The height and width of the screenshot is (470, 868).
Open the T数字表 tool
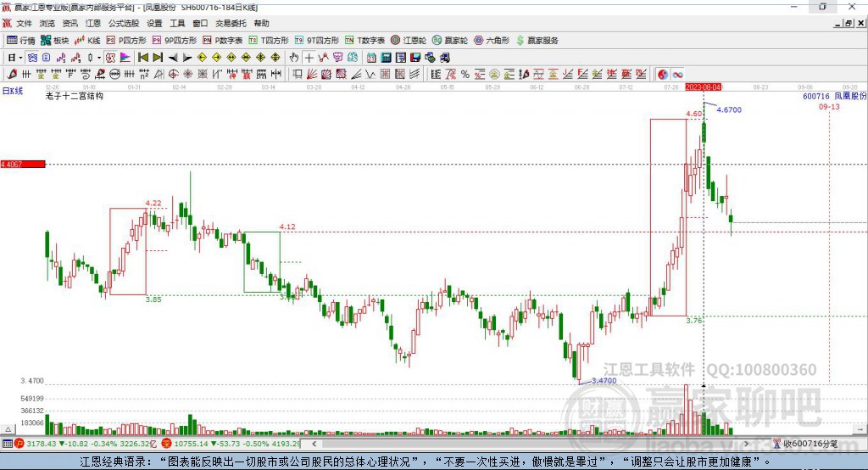click(x=364, y=41)
